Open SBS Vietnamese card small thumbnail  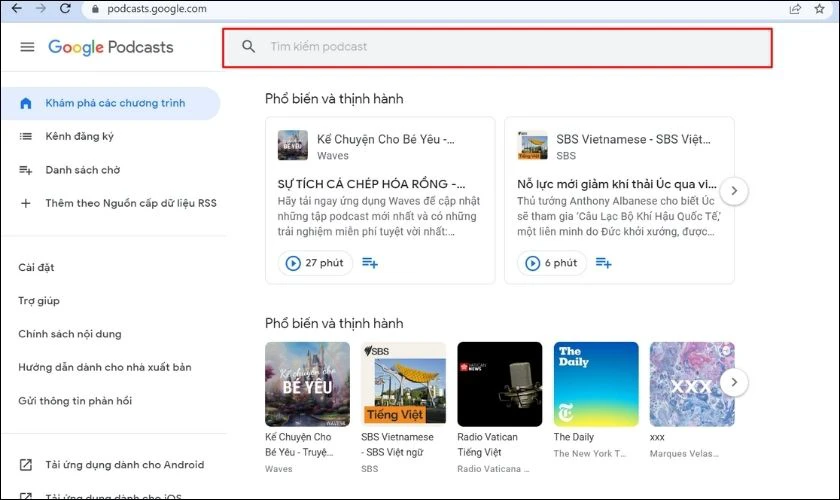pyautogui.click(x=532, y=145)
